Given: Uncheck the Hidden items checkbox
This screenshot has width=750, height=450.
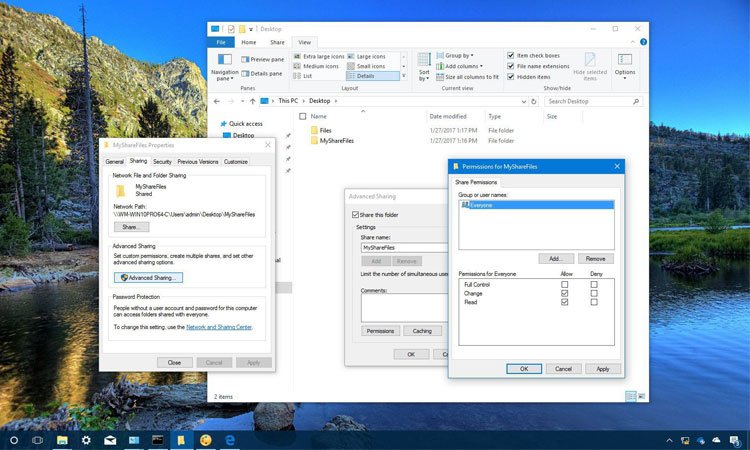Looking at the screenshot, I should pos(511,77).
